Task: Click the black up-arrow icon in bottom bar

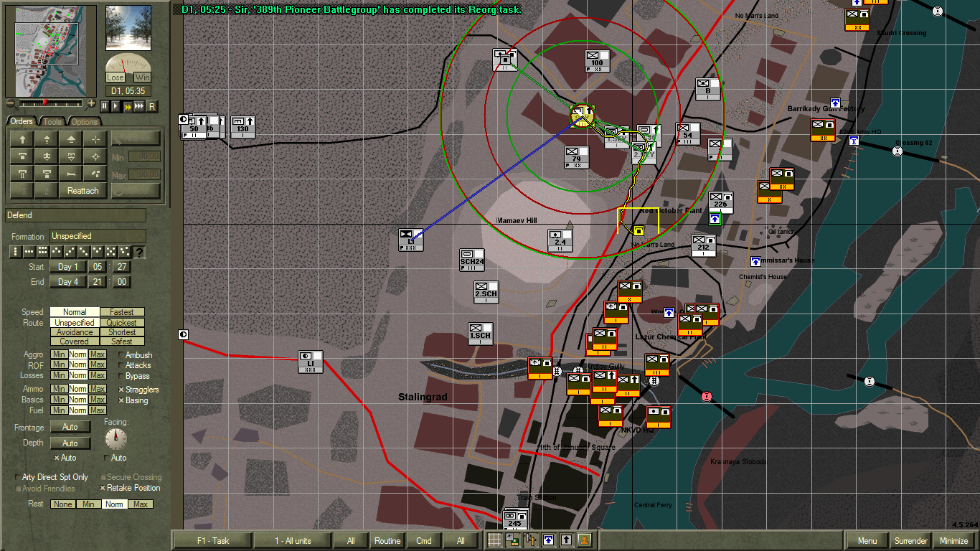Action: 566,540
